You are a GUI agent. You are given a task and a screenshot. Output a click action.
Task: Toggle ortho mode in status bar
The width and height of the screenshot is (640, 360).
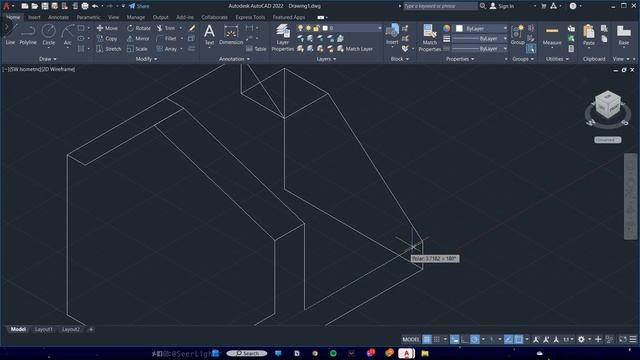tap(465, 339)
